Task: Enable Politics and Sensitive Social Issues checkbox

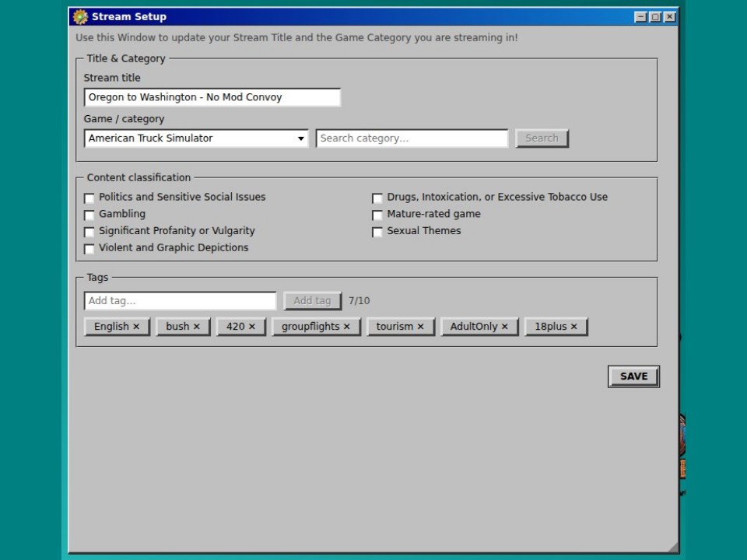Action: (x=89, y=198)
